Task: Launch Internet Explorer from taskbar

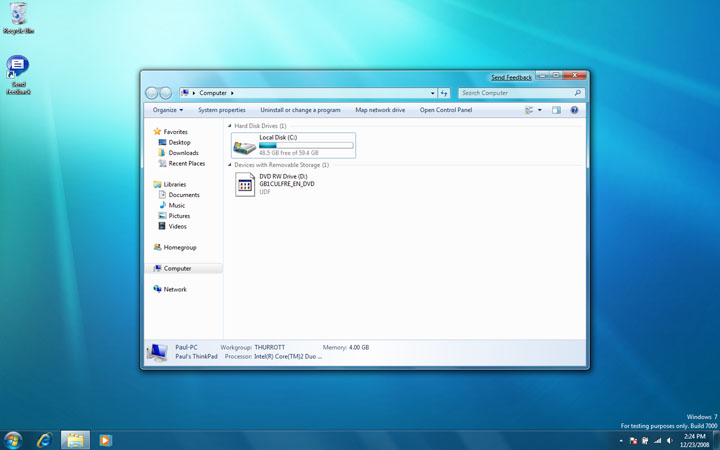Action: [45, 440]
